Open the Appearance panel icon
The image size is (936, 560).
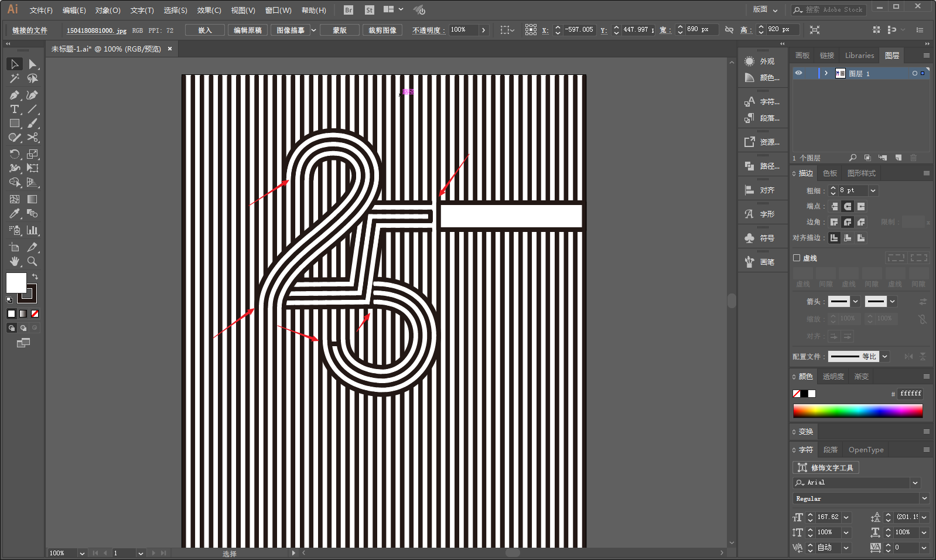[749, 61]
